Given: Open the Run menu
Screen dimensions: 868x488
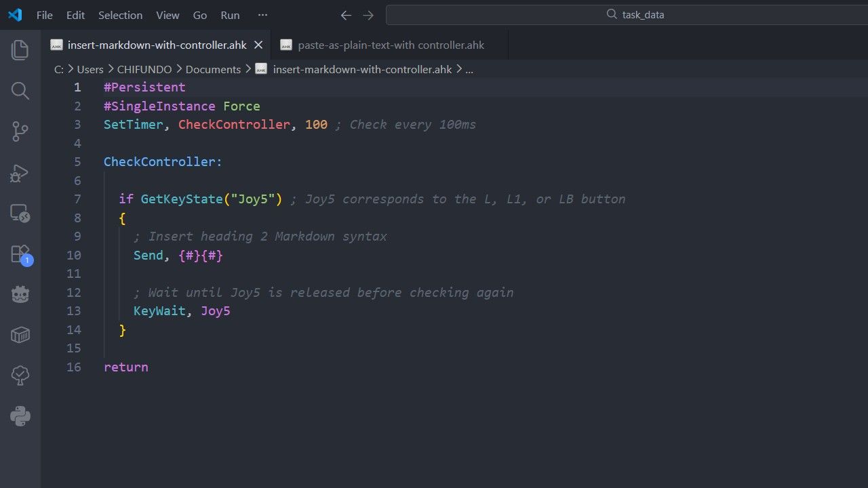Looking at the screenshot, I should point(231,15).
